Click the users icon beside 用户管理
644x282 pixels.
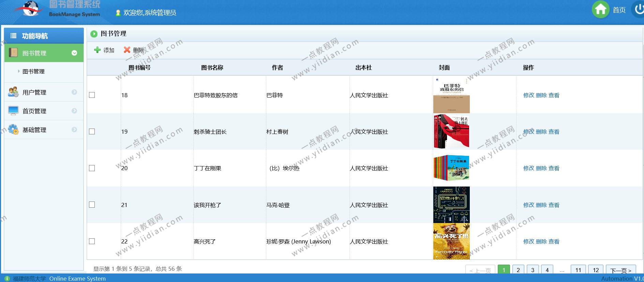click(x=13, y=92)
